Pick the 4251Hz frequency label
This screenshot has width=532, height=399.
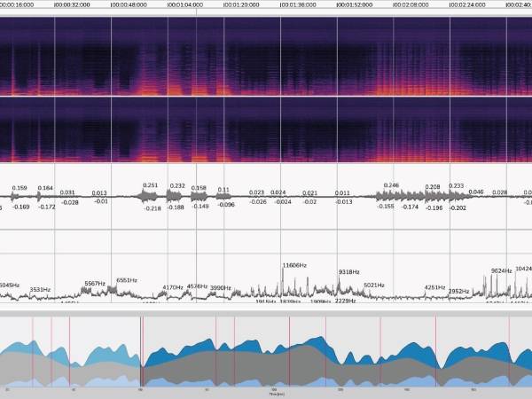click(x=434, y=287)
